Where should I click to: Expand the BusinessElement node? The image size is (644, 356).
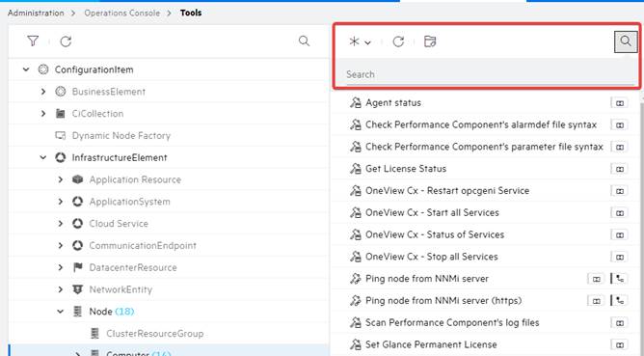[x=43, y=92]
